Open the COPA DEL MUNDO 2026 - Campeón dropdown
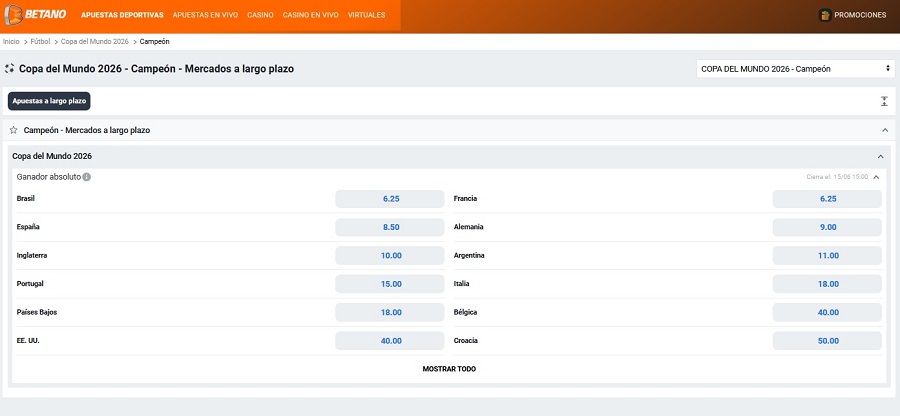The image size is (900, 416). [796, 69]
